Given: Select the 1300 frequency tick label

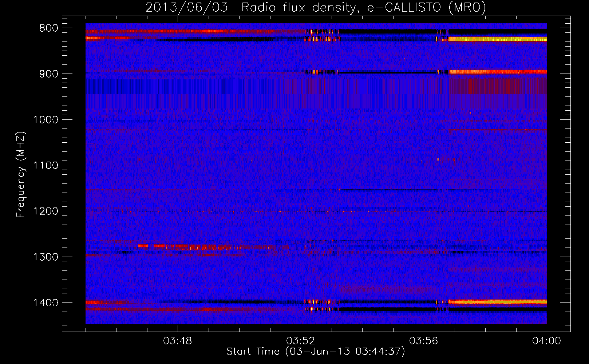Looking at the screenshot, I should (x=46, y=257).
